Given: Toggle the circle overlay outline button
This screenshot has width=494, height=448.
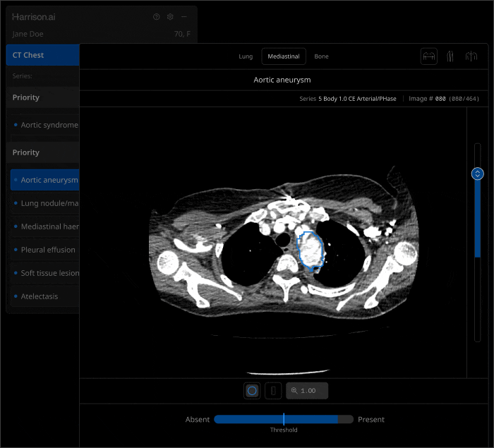Looking at the screenshot, I should click(x=252, y=391).
